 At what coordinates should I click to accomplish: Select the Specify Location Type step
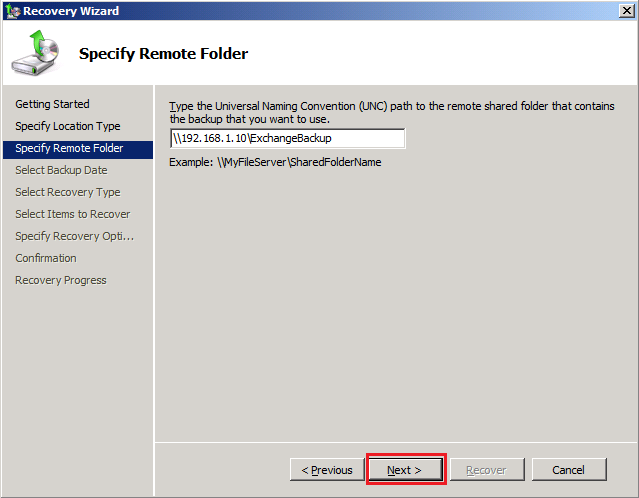67,126
